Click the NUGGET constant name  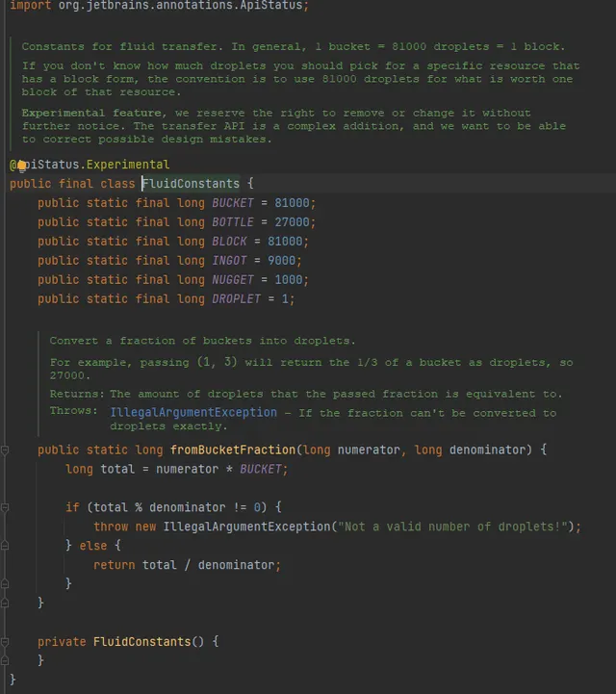pyautogui.click(x=233, y=280)
